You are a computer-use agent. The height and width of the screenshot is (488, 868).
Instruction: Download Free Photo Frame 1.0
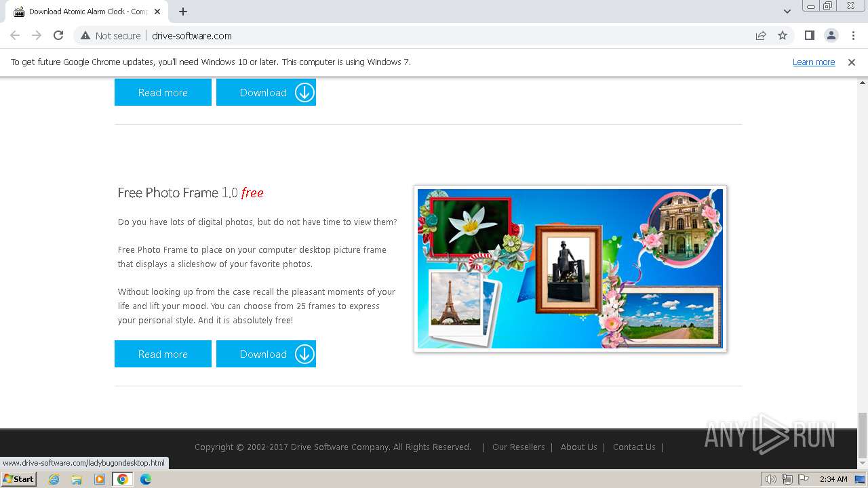pyautogui.click(x=266, y=354)
